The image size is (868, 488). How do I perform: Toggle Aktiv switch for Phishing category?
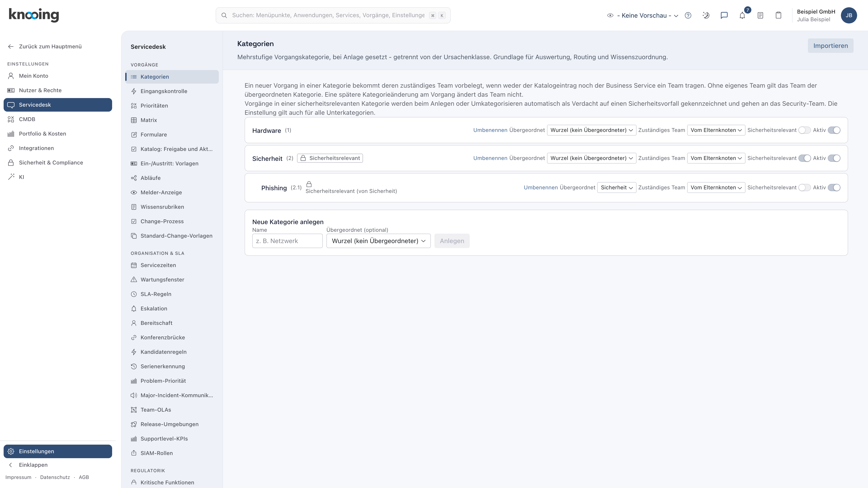coord(834,188)
